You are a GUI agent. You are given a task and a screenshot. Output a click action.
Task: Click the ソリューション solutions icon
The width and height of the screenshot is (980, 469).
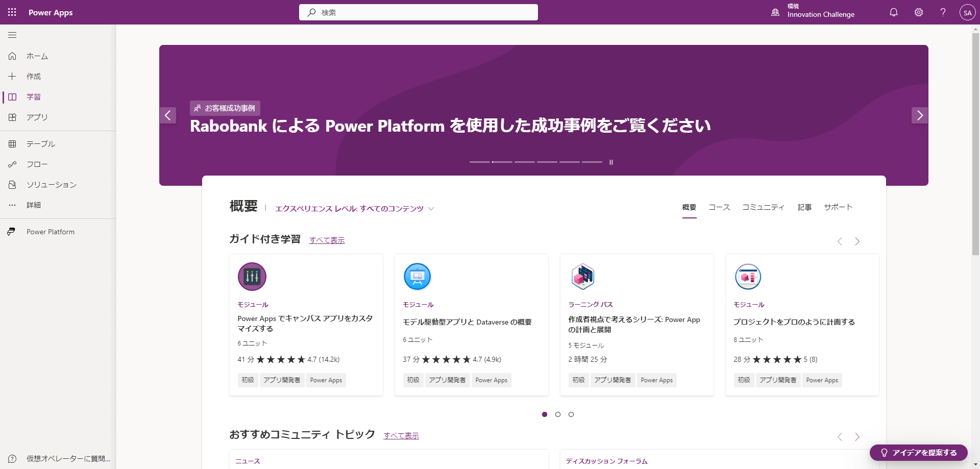(x=12, y=185)
